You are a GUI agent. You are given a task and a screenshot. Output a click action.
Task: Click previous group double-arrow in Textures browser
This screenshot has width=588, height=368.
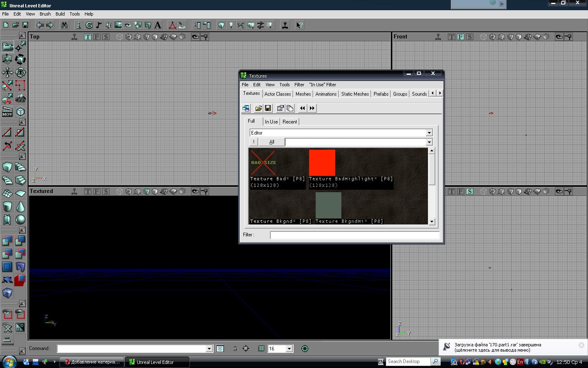(x=302, y=108)
